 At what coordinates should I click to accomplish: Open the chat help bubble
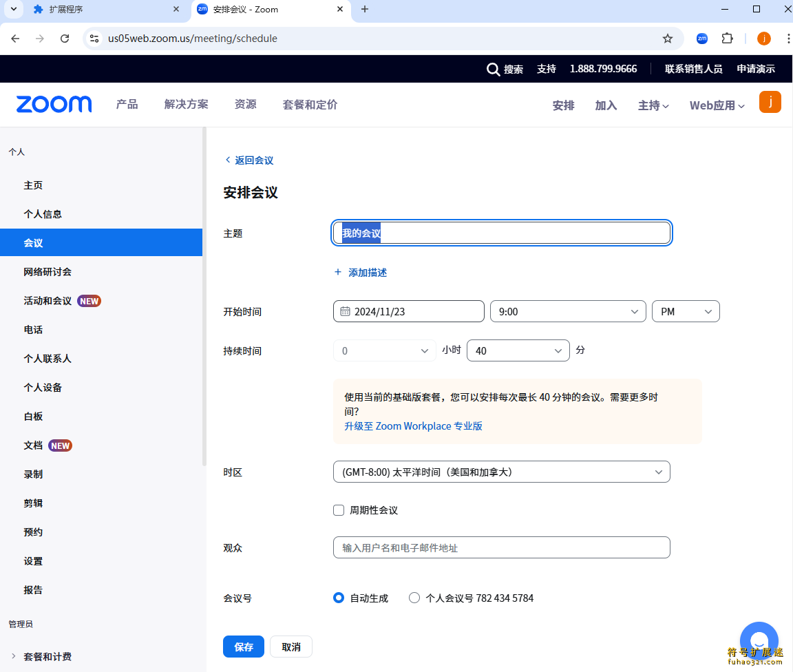point(759,640)
